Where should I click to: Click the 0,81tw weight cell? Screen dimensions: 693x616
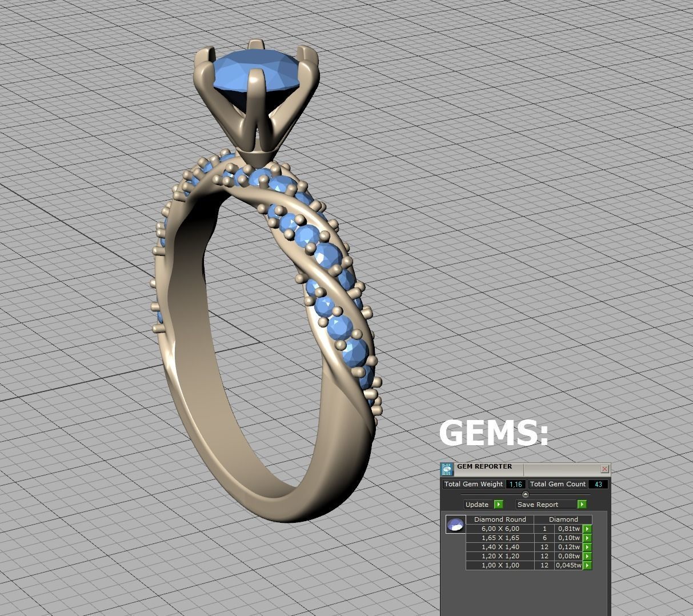(x=568, y=529)
